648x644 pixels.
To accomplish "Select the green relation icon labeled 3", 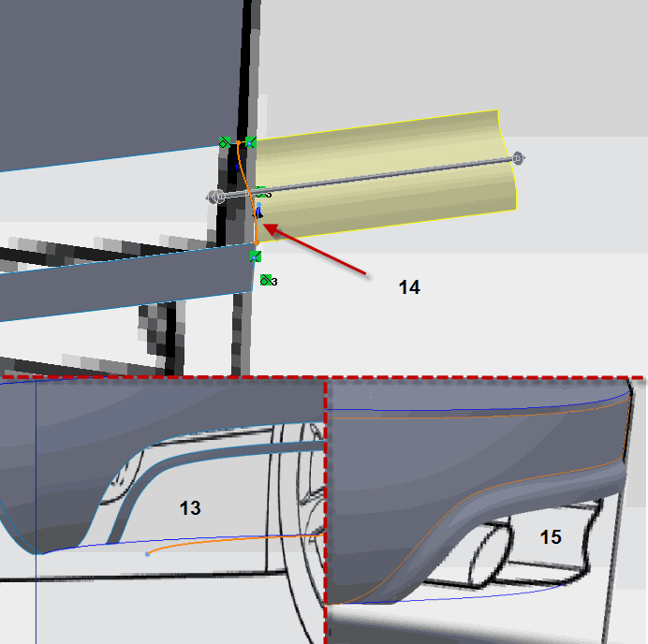I will (267, 280).
